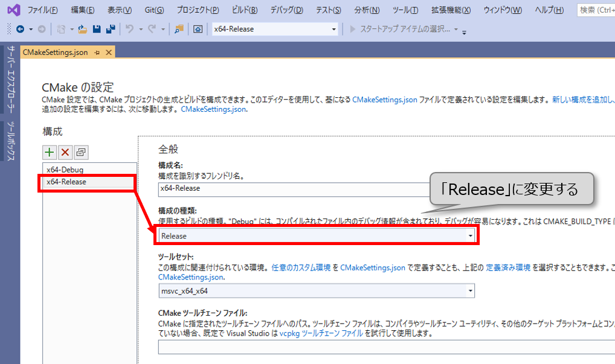Click the CMake toolchain file path field
615x364 pixels.
(386, 347)
